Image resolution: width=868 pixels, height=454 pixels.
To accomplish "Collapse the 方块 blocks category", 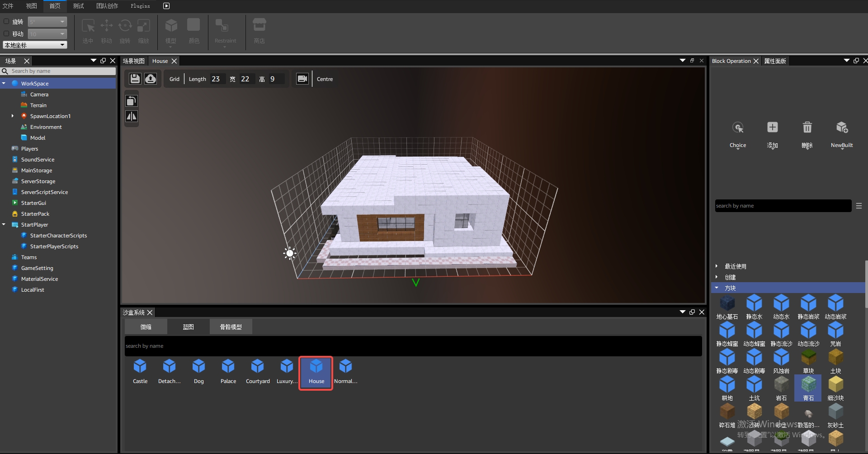I will click(717, 288).
